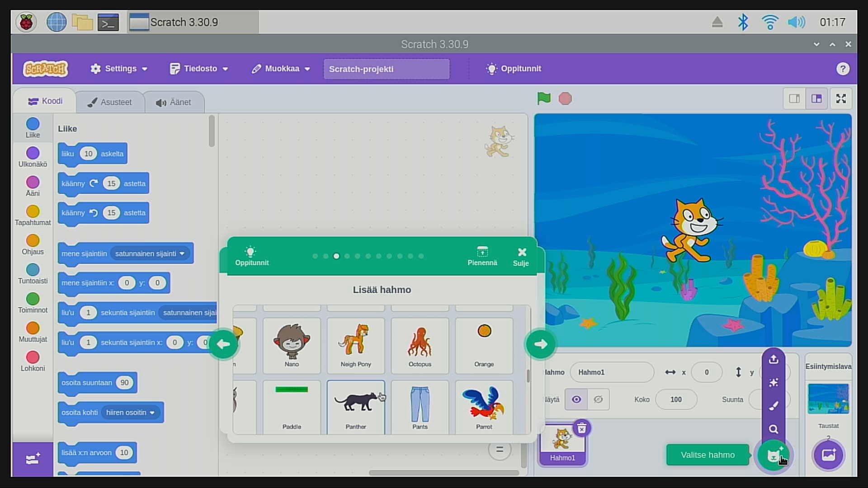Click the osoita suuntaan 90 block
This screenshot has height=488, width=868.
click(97, 383)
